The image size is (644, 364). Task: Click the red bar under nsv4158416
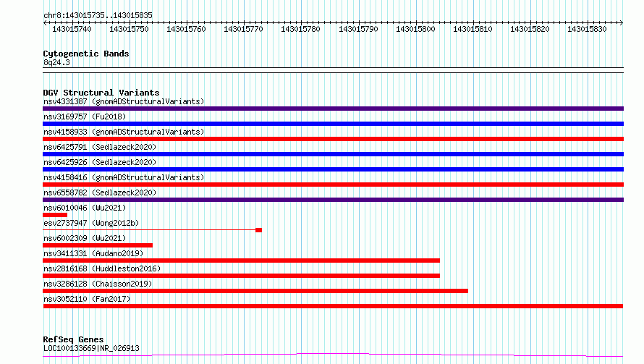click(333, 185)
